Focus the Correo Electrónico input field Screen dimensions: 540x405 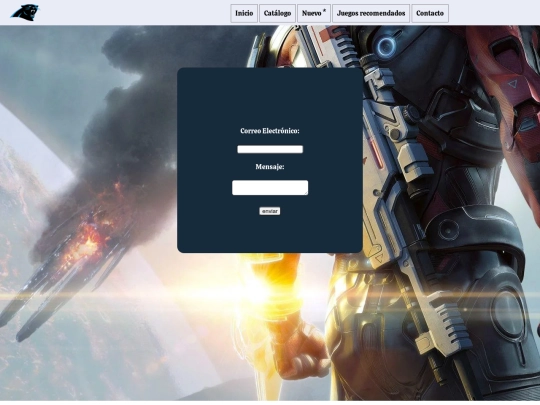(270, 149)
